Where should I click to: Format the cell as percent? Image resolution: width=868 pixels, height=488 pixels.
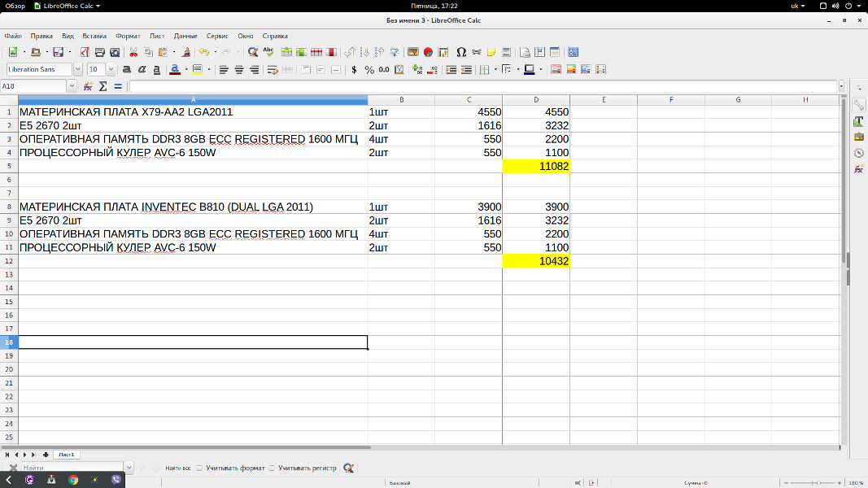pyautogui.click(x=369, y=69)
